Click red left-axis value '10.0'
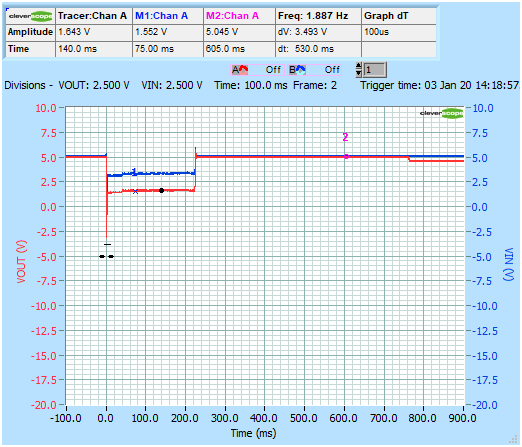The image size is (522, 447). 46,108
